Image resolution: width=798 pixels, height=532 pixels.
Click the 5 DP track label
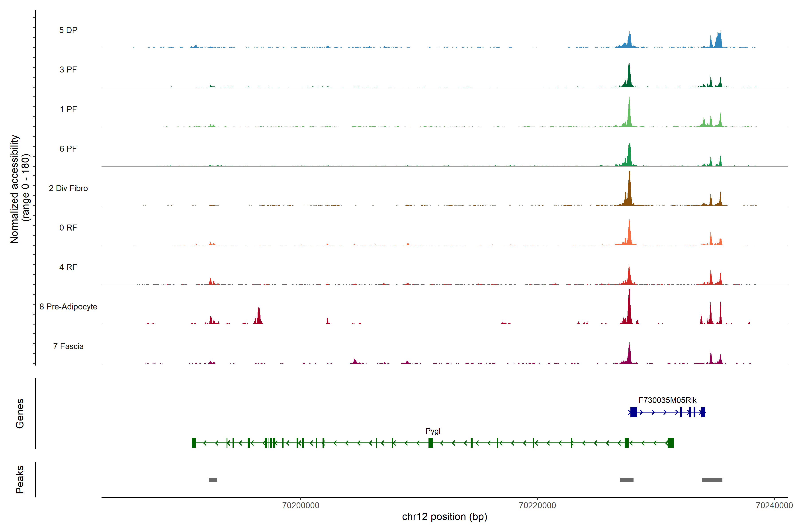pos(68,30)
